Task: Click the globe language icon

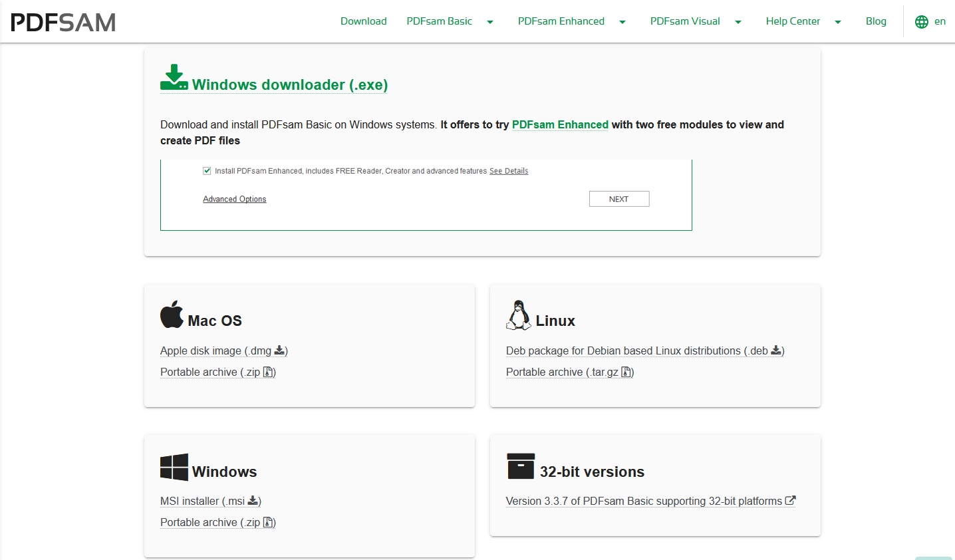Action: pos(922,22)
